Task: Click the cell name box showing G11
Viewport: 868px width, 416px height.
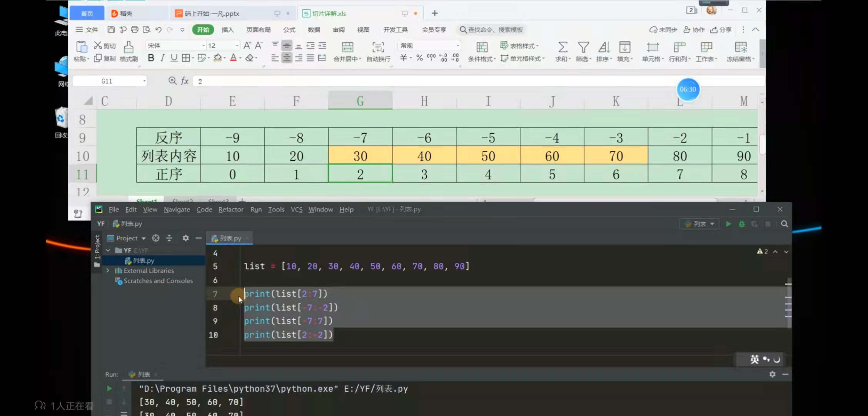Action: click(x=107, y=81)
